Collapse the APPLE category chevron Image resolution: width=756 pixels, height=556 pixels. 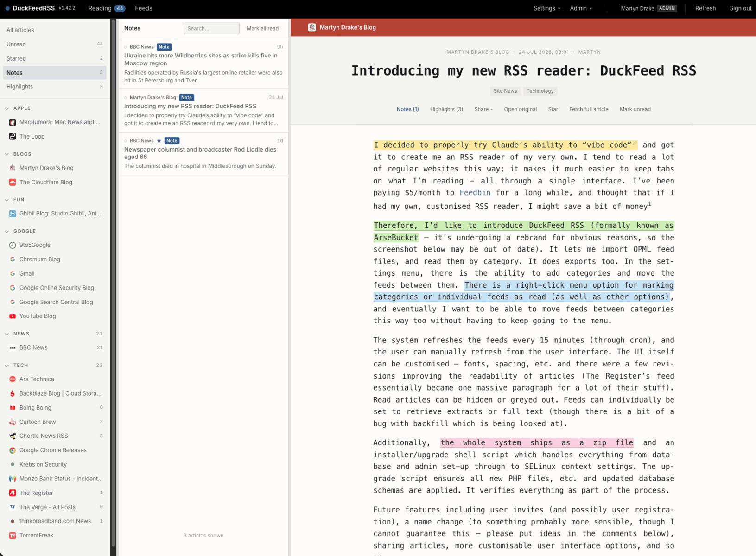7,108
